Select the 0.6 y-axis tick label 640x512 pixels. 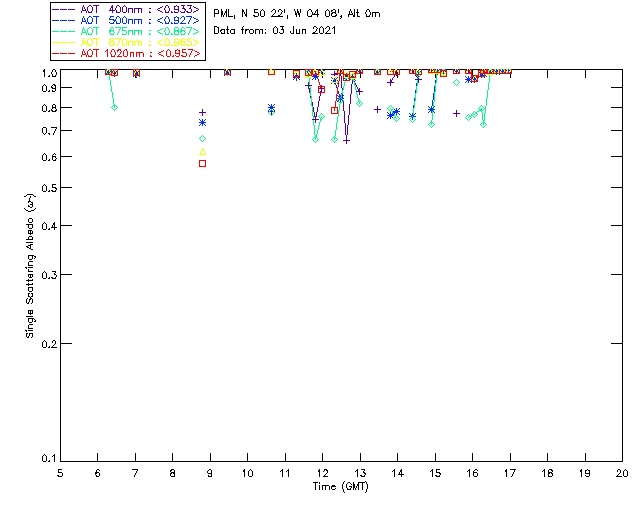coord(49,157)
